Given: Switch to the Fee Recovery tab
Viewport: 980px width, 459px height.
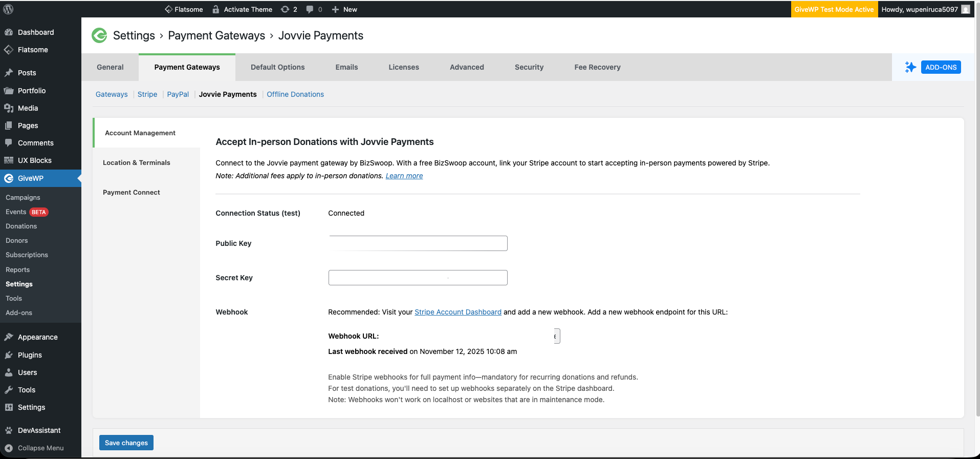Looking at the screenshot, I should point(597,67).
